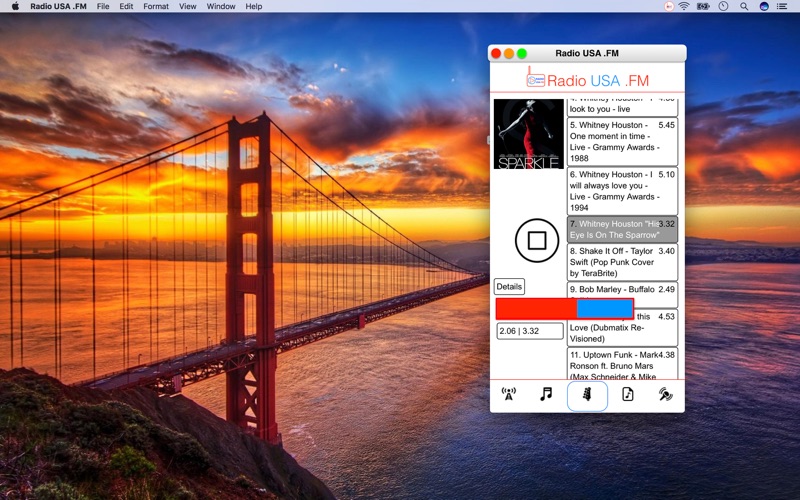
Task: Open the Wi-Fi status menu
Action: coord(684,6)
